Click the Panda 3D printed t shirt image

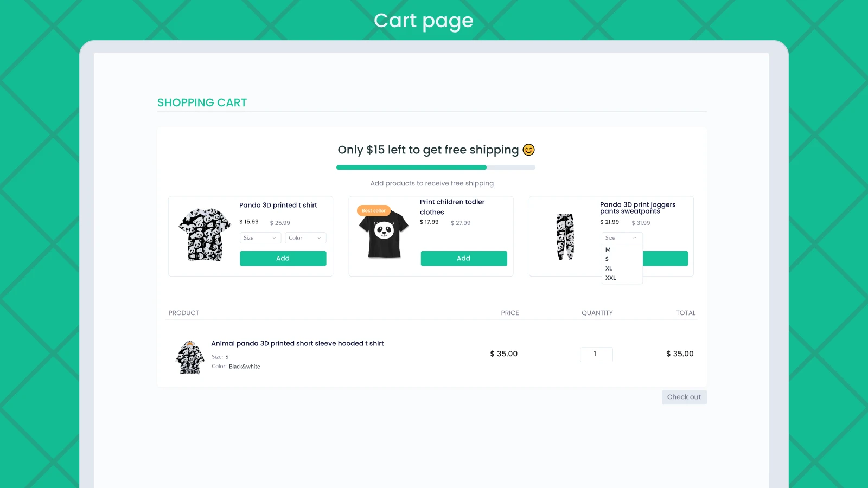(205, 235)
